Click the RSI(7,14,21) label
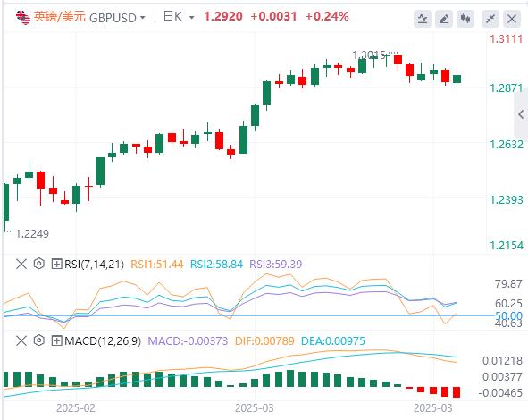528x420 pixels. 95,264
